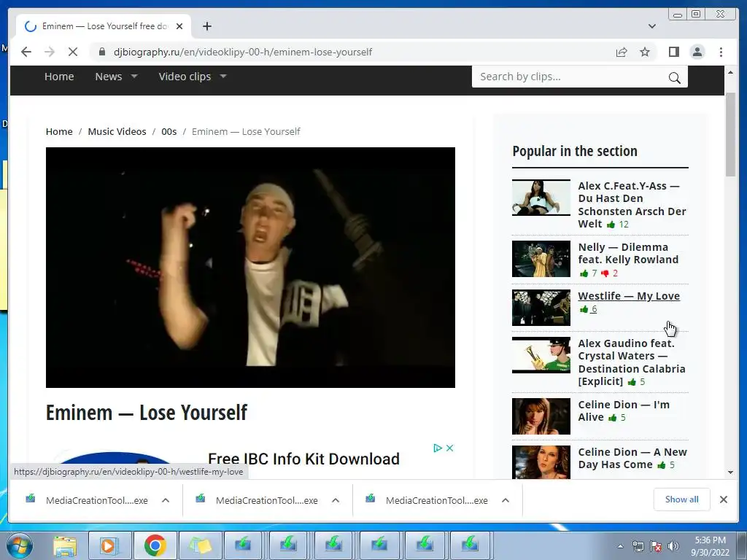Image resolution: width=747 pixels, height=560 pixels.
Task: Go back to the previous page
Action: tap(26, 52)
